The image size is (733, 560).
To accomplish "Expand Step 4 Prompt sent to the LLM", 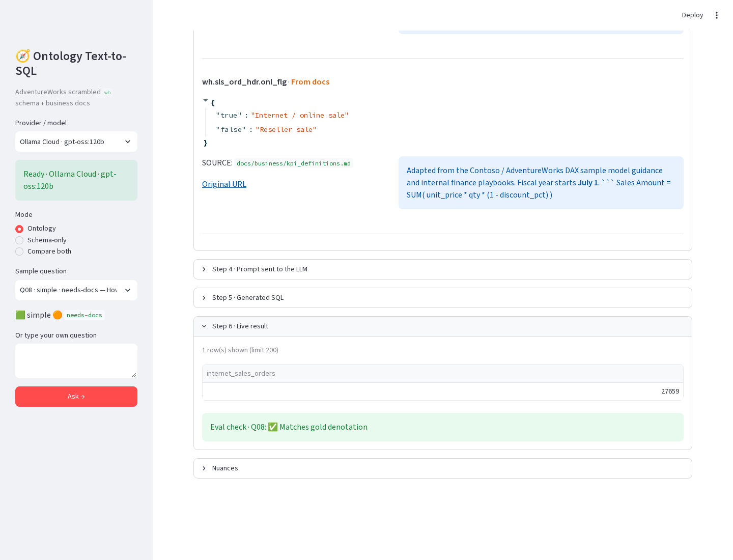I will click(443, 269).
